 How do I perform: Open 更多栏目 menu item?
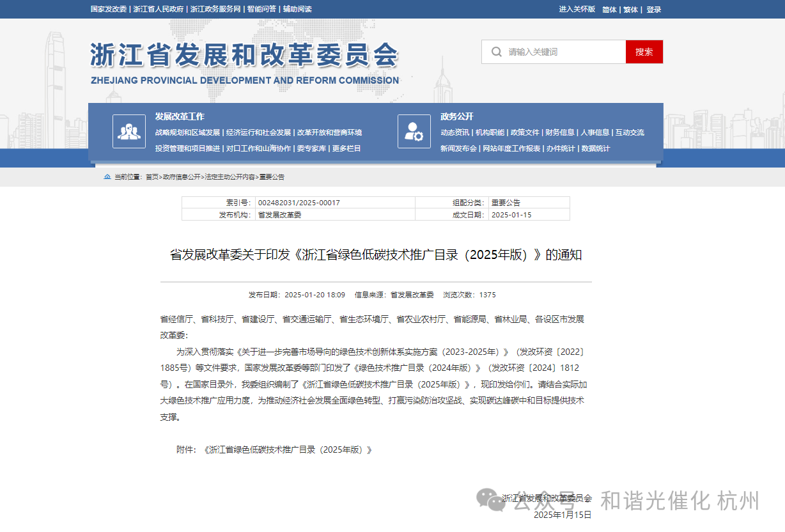(346, 148)
